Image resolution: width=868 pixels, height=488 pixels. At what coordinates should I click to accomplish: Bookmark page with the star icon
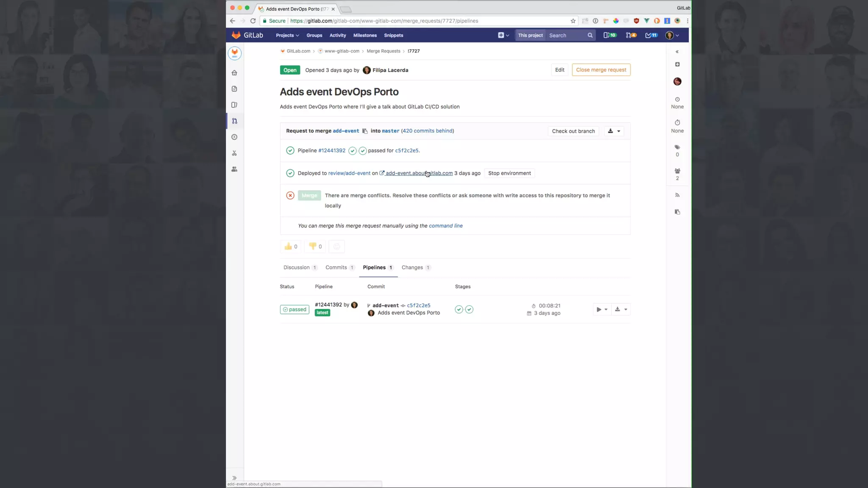[573, 21]
